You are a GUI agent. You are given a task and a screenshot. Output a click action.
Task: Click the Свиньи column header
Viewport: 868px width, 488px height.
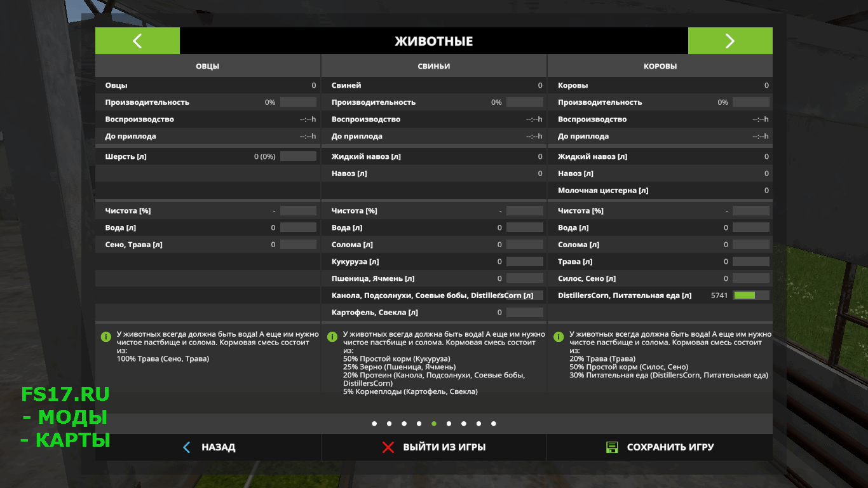coord(434,66)
